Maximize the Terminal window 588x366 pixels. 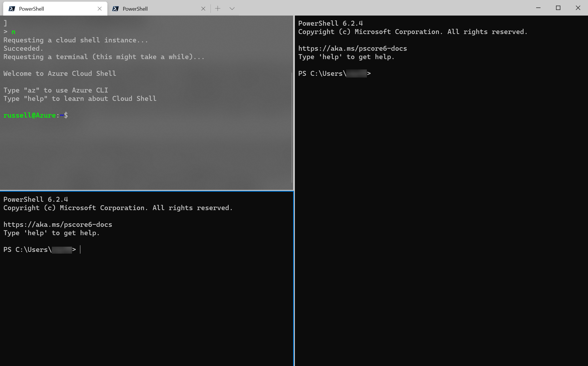tap(558, 8)
